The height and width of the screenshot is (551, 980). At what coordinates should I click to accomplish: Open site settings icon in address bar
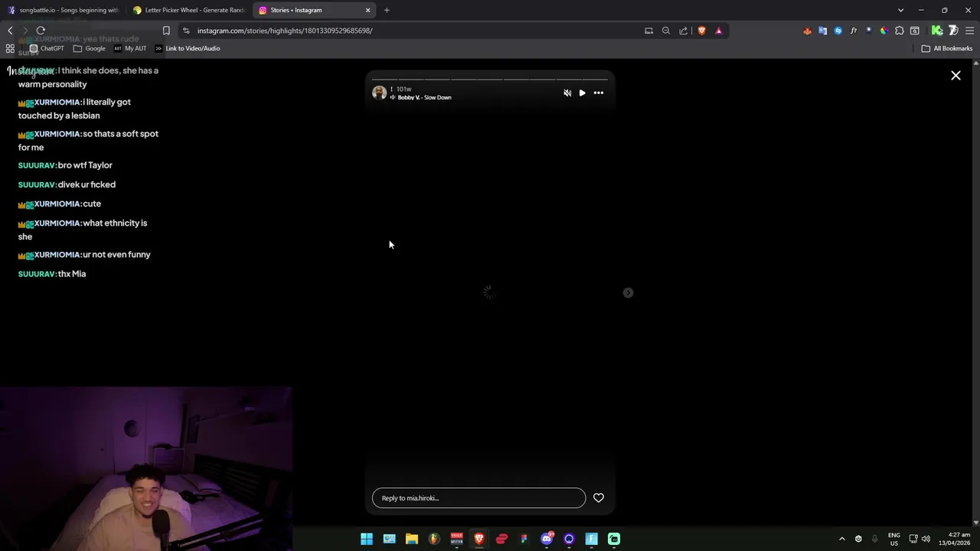click(186, 31)
